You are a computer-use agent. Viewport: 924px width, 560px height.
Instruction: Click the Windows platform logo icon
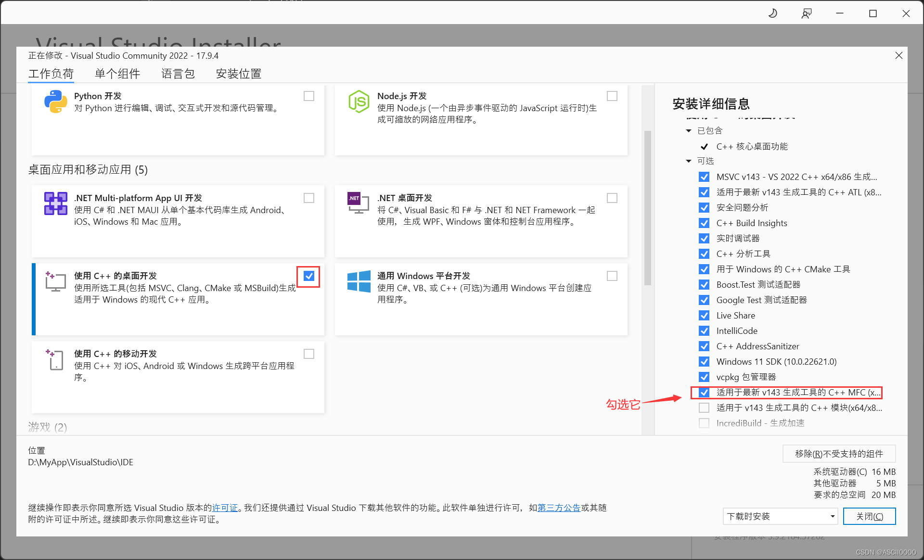(x=359, y=281)
